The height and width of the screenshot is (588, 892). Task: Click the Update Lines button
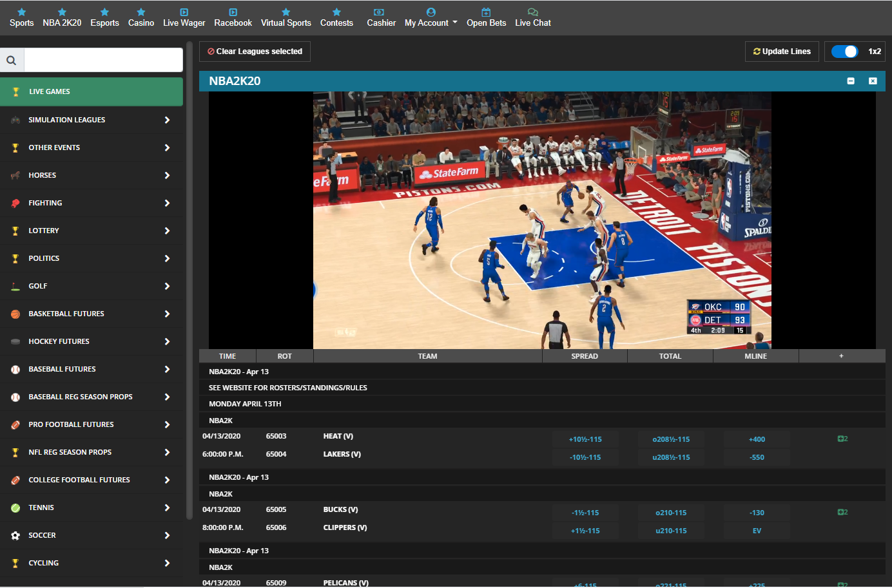click(782, 52)
